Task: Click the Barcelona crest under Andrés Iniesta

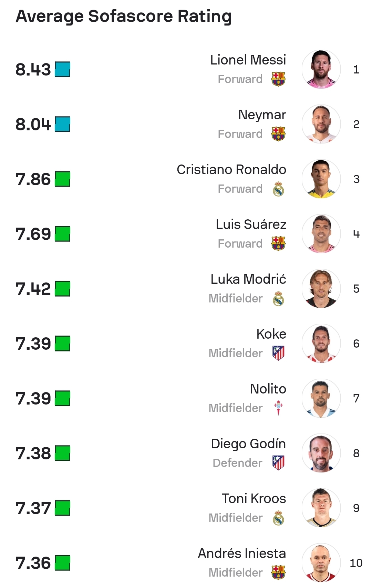Action: (278, 572)
